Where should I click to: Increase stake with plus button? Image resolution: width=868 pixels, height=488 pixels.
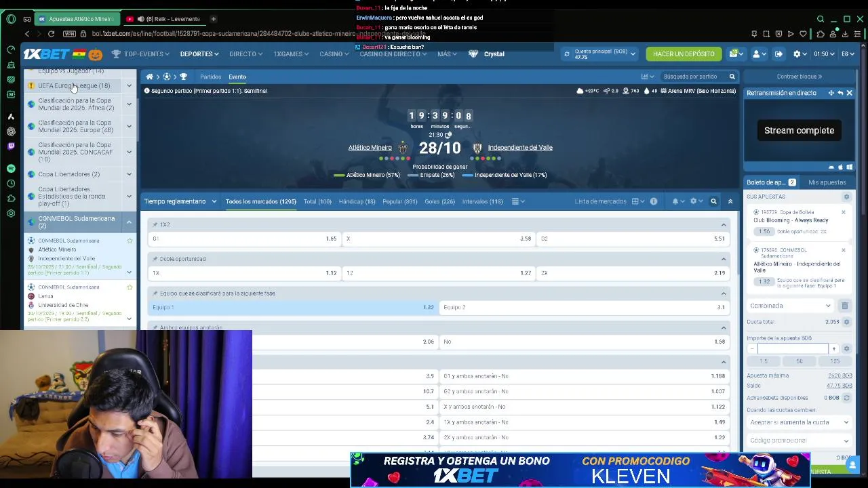click(834, 348)
